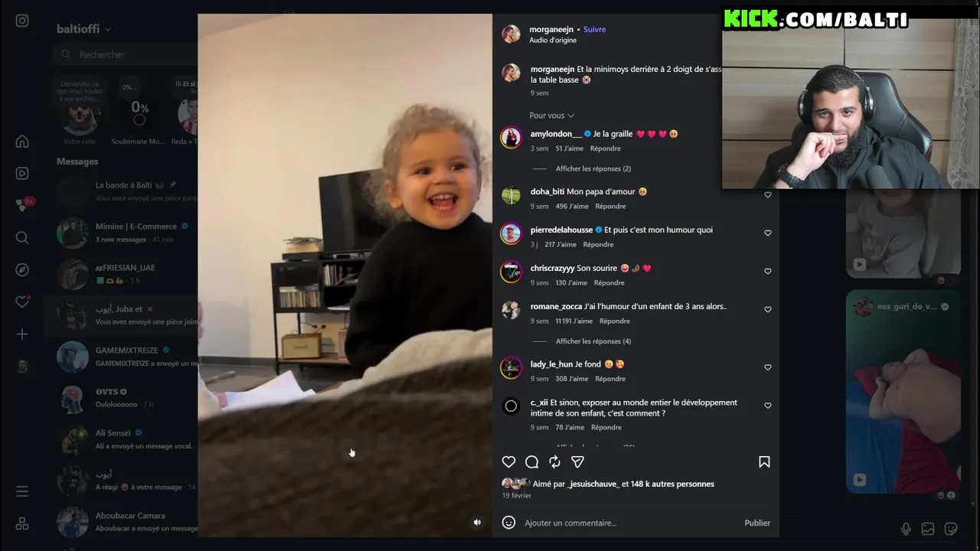Show the 2 replies under amylondon__ comment

coord(593,168)
